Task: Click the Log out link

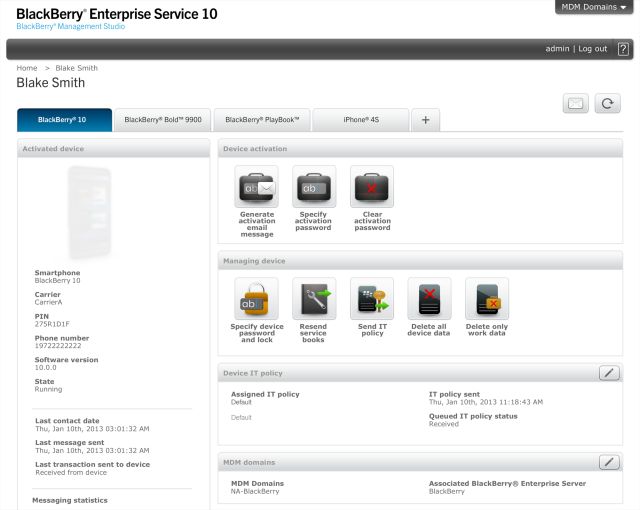Action: click(x=593, y=49)
